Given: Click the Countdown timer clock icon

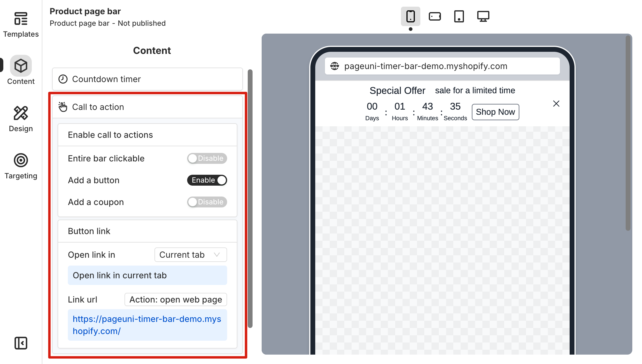Looking at the screenshot, I should point(63,79).
